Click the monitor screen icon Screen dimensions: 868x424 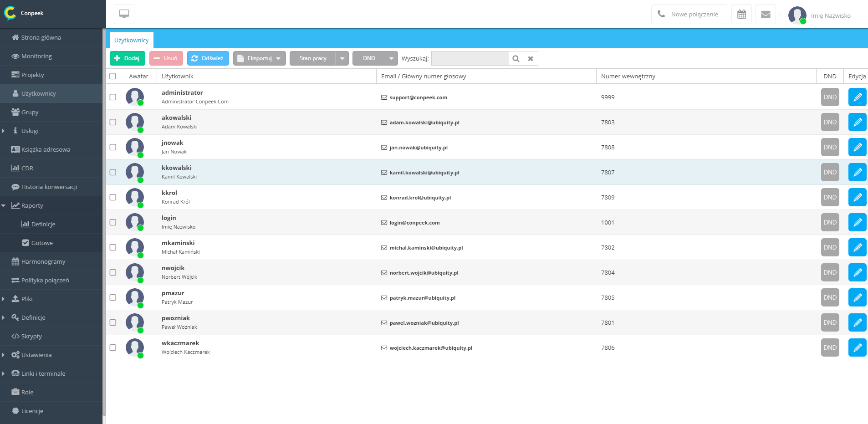click(x=124, y=14)
